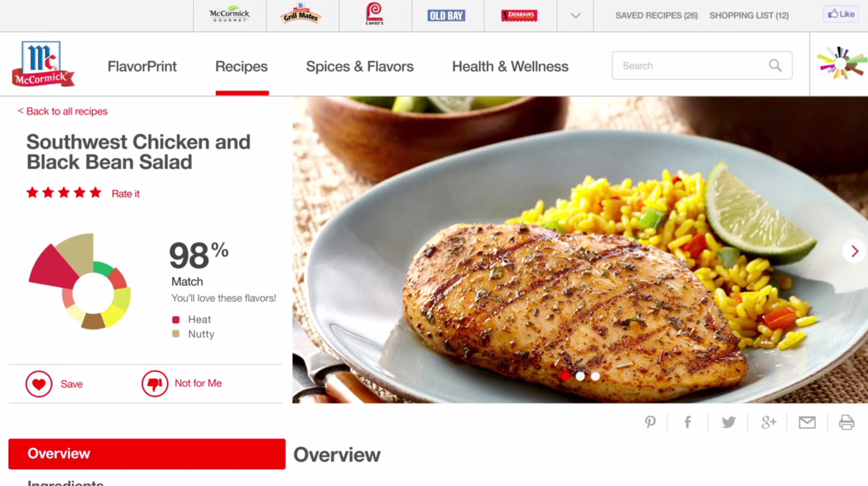Go back to all recipes
This screenshot has width=868, height=486.
pos(62,111)
